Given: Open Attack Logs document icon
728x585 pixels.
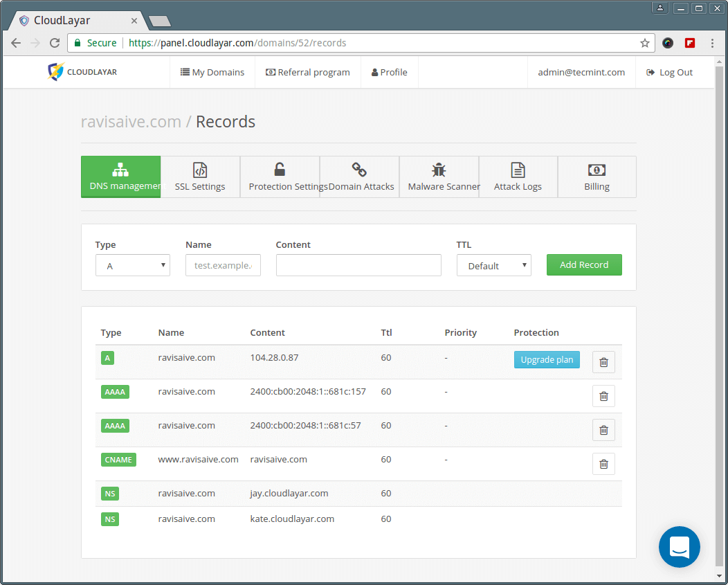Looking at the screenshot, I should pyautogui.click(x=518, y=170).
